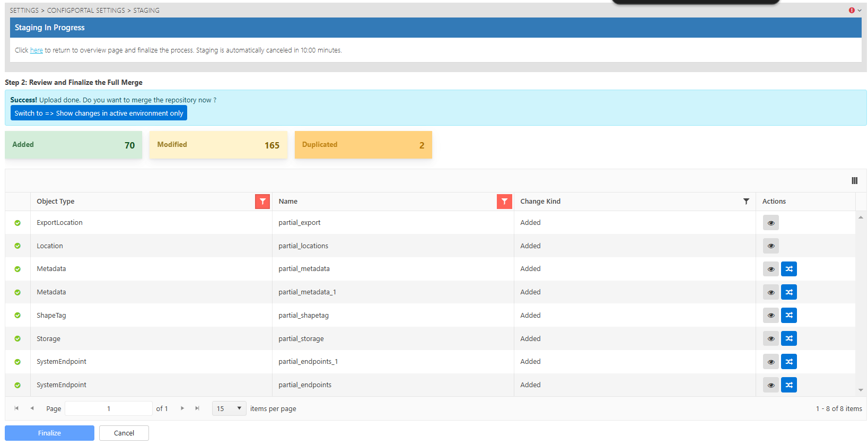
Task: View partial_locations using eye icon
Action: pos(770,246)
